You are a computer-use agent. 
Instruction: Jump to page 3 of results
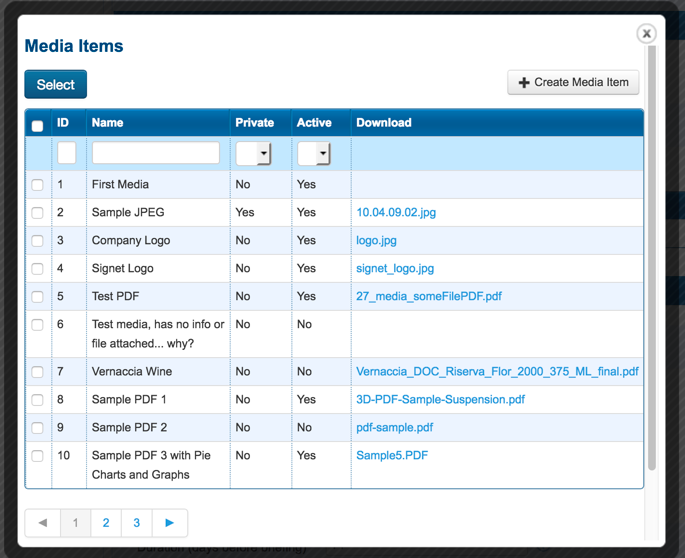(x=136, y=523)
